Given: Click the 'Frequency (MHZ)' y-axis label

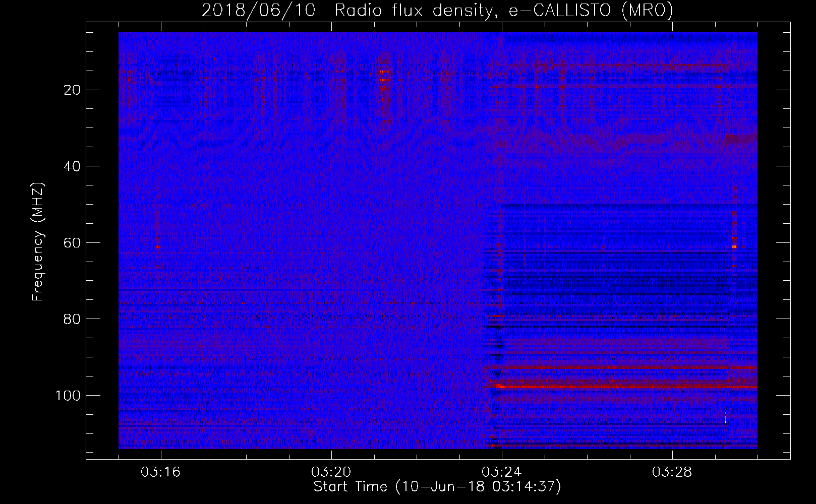Looking at the screenshot, I should [38, 242].
